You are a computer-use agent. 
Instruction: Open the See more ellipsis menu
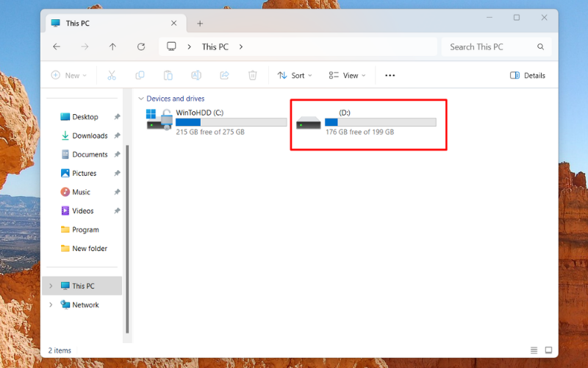click(x=390, y=75)
